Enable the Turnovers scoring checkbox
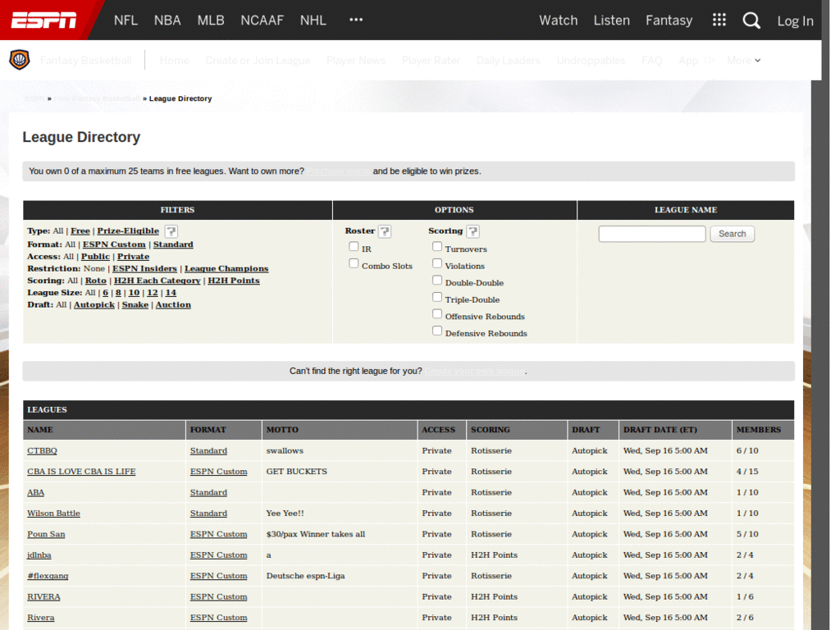 pyautogui.click(x=437, y=246)
